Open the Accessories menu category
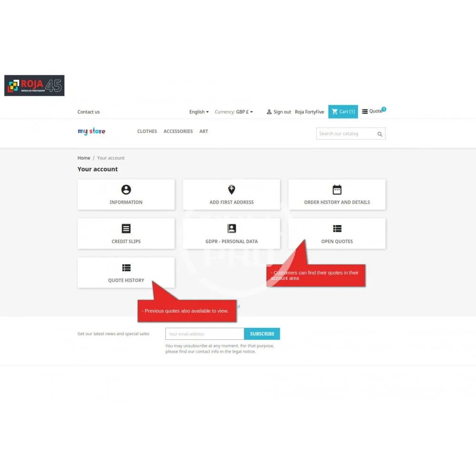Screen dimensions: 476x476 [178, 131]
